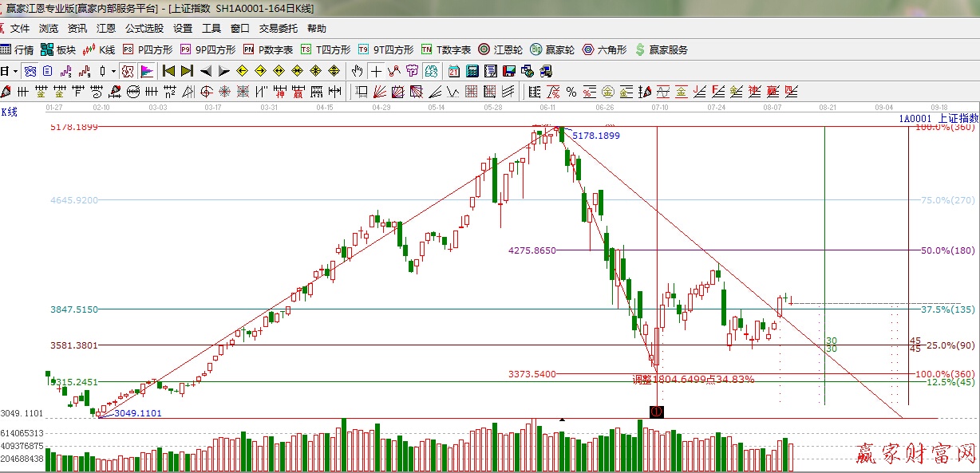Select the percent (%) drawing tool
Image resolution: width=980 pixels, height=473 pixels.
coord(572,92)
